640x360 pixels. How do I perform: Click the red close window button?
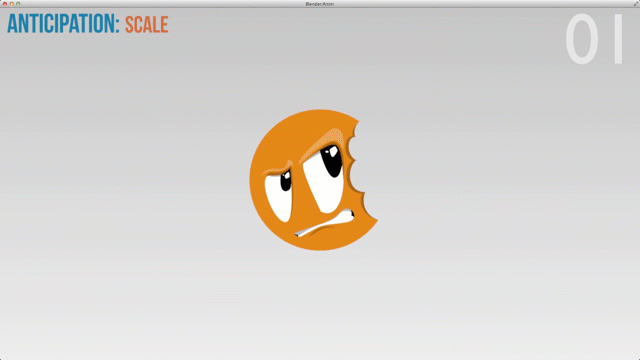[5, 4]
